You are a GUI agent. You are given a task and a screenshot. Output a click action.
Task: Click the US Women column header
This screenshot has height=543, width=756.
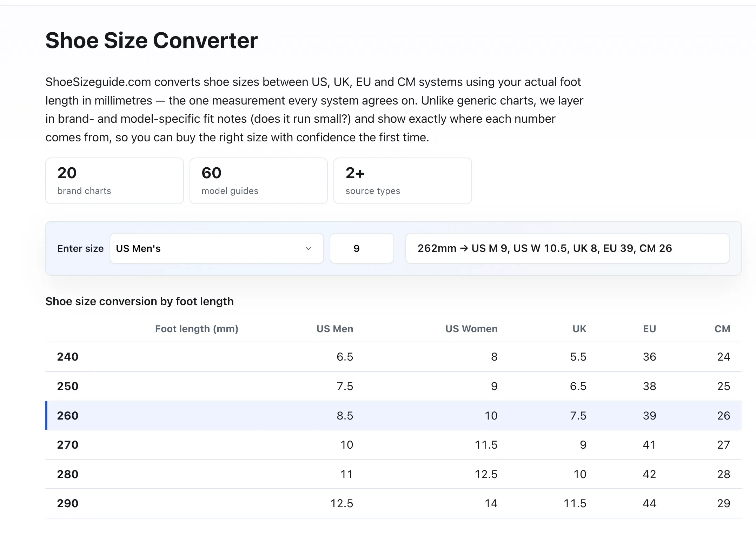pyautogui.click(x=471, y=329)
